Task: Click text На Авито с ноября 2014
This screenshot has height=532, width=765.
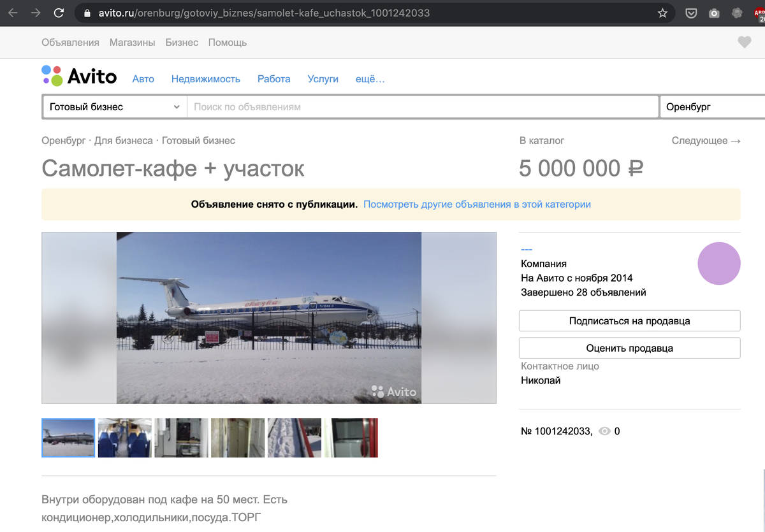Action: pyautogui.click(x=577, y=278)
